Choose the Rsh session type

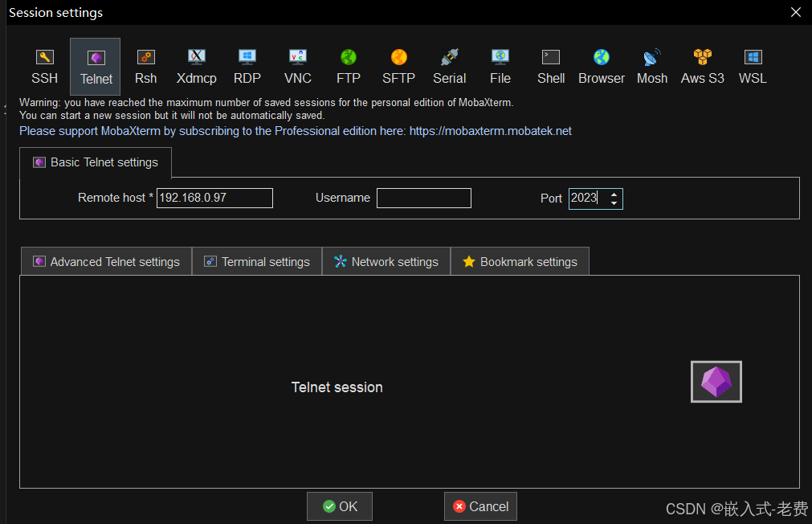point(145,67)
